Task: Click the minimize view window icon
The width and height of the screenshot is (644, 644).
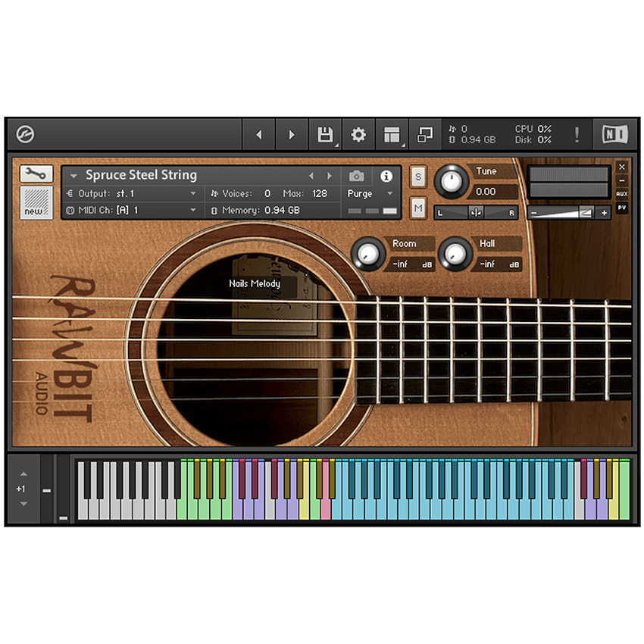Action: pyautogui.click(x=425, y=134)
